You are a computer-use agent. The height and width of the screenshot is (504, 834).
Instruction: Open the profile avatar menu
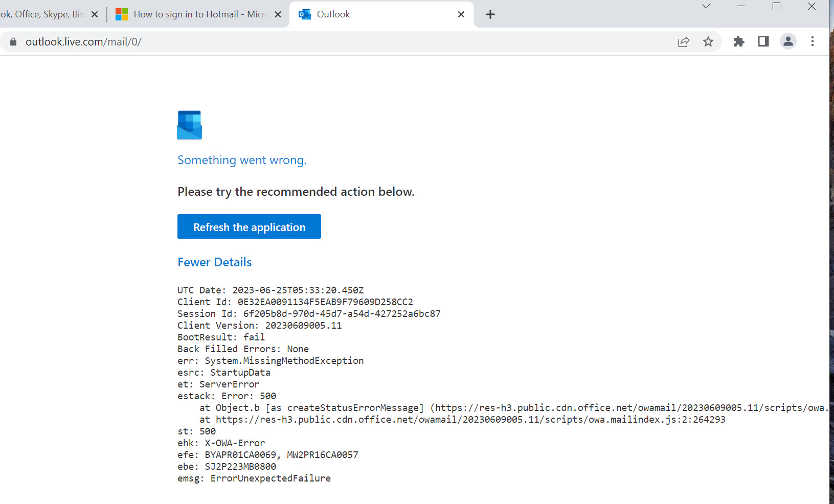[788, 41]
